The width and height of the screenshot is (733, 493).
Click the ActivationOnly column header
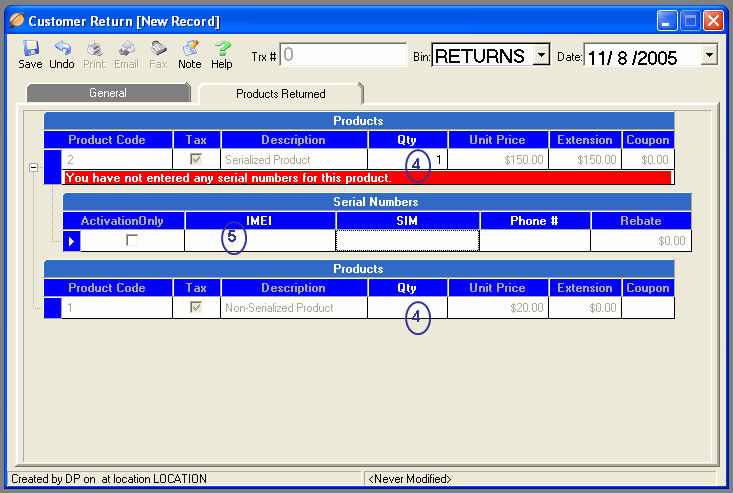(123, 221)
